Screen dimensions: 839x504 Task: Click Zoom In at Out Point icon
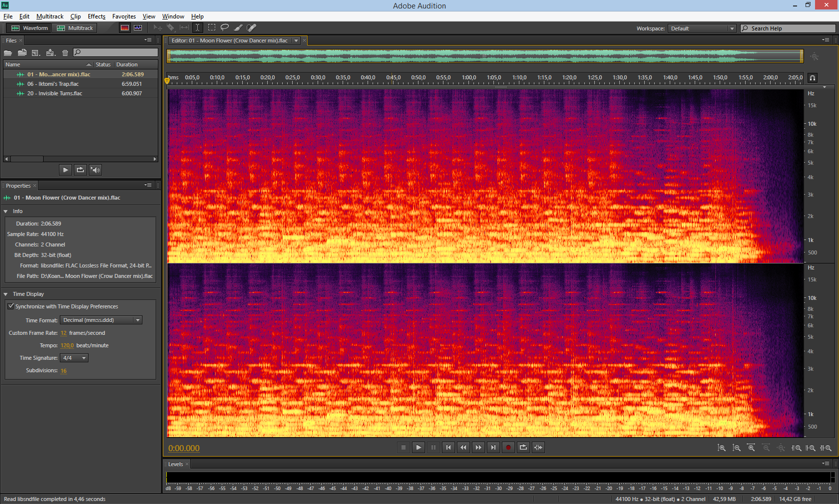click(x=811, y=448)
